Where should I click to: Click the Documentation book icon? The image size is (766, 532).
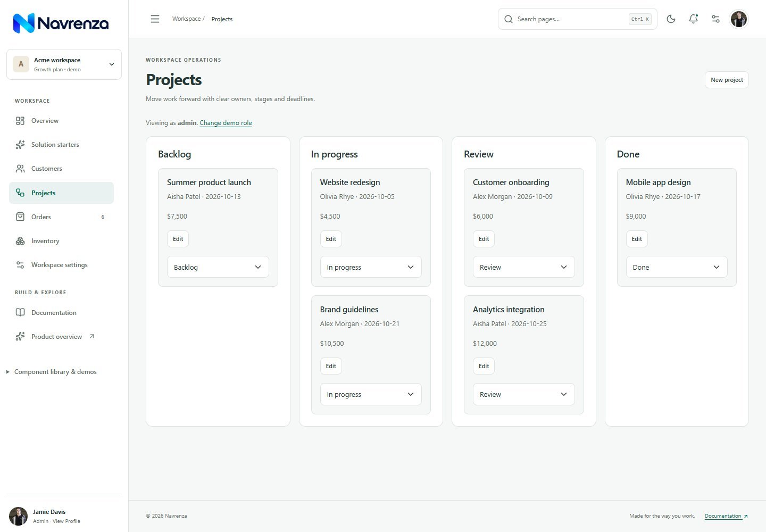point(20,313)
